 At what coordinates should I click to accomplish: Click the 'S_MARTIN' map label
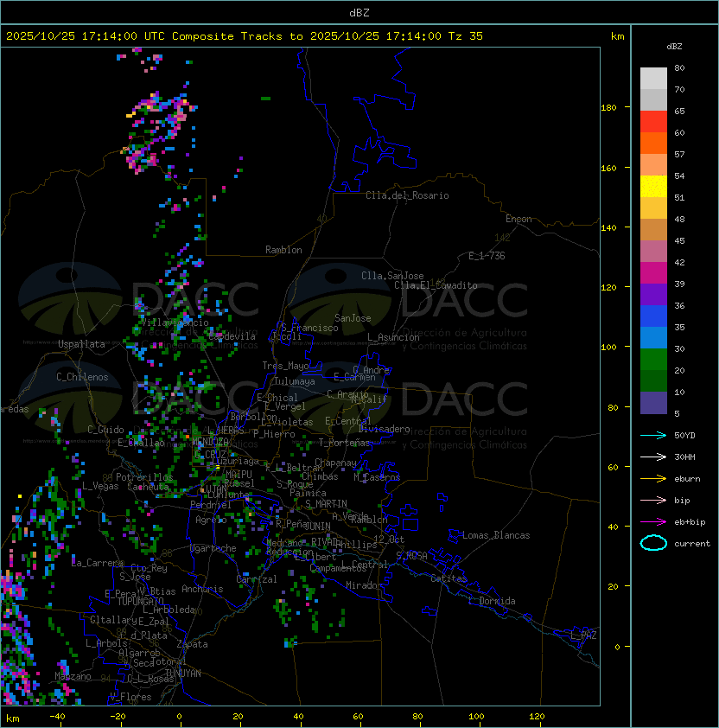click(326, 504)
